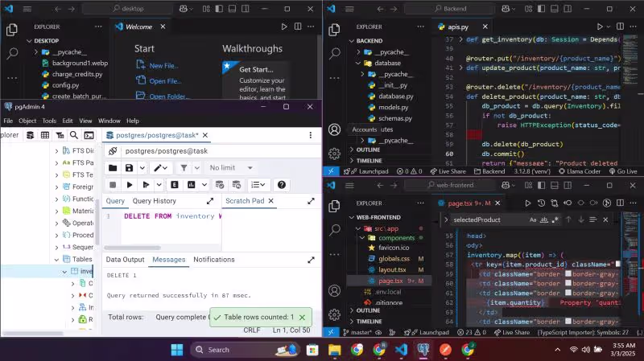Viewport: 644px width, 361px height.
Task: Click the Commit transaction icon in pgAdmin
Action: [220, 185]
